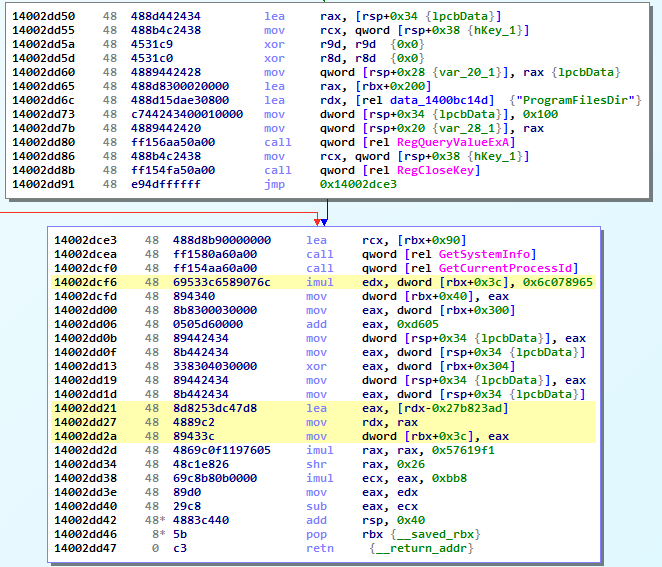Click the __return_addr annotation
This screenshot has height=567, width=662.
421,548
